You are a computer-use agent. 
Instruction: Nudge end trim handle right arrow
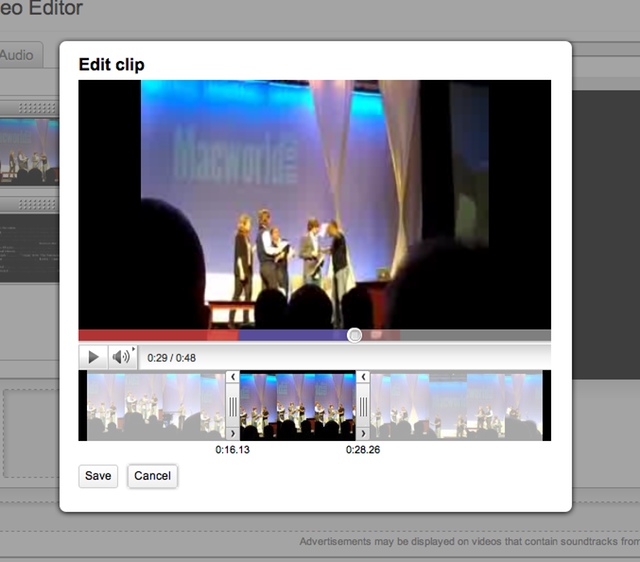[x=363, y=433]
